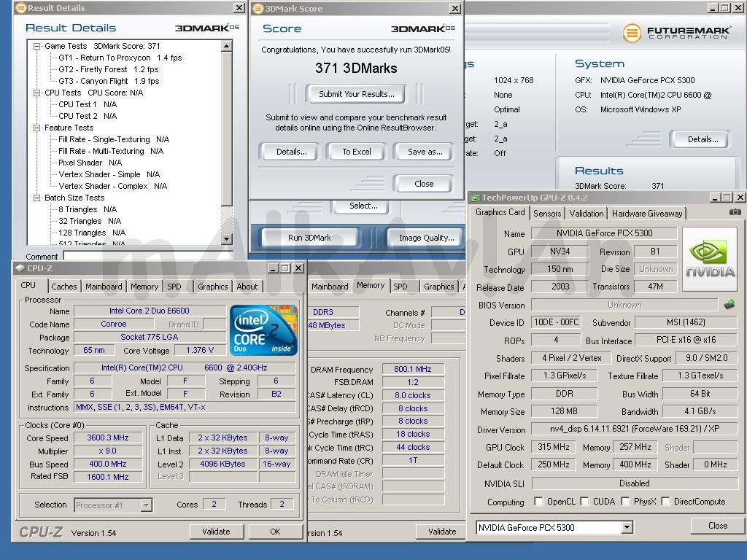This screenshot has width=747, height=560.
Task: Enable the OpenCL checkbox in GPU-Z
Action: click(x=538, y=501)
